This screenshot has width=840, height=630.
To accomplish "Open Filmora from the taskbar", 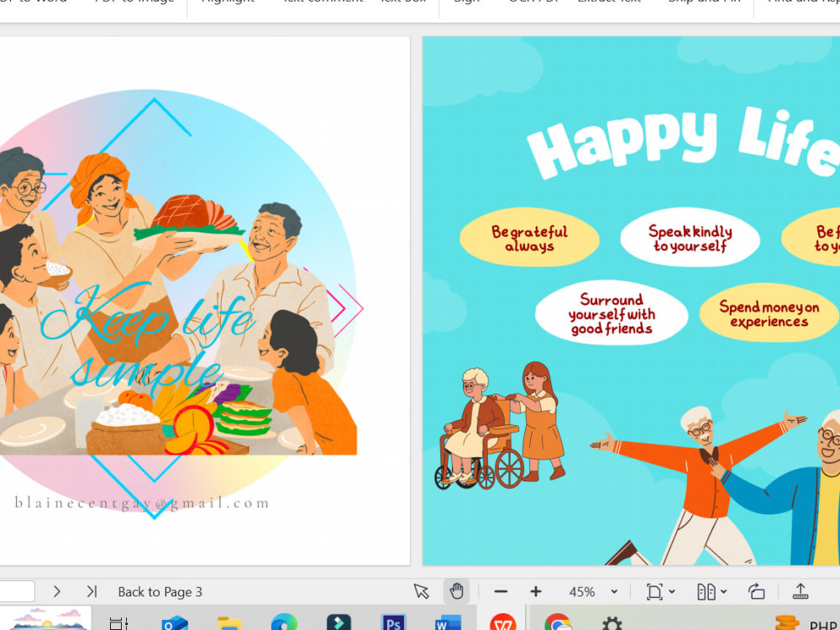I will pos(339,622).
